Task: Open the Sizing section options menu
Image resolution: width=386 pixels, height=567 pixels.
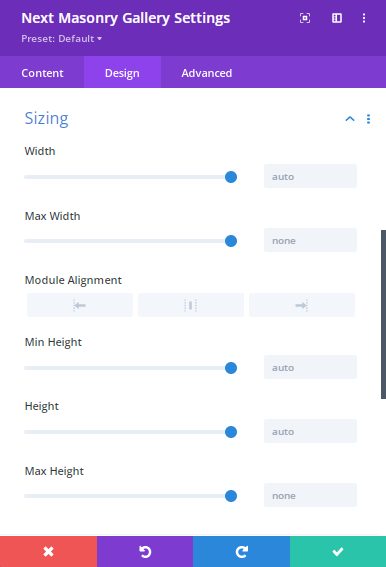Action: click(x=368, y=119)
